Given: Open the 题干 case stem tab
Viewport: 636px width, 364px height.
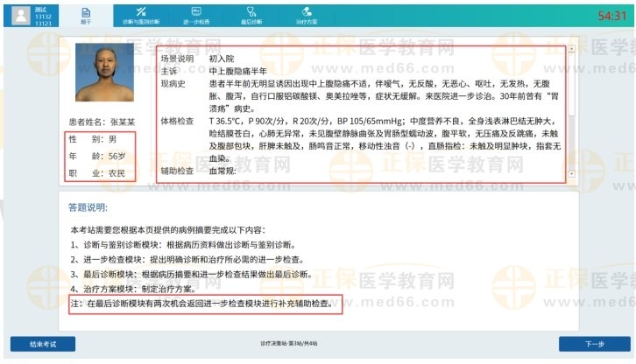Looking at the screenshot, I should 85,15.
